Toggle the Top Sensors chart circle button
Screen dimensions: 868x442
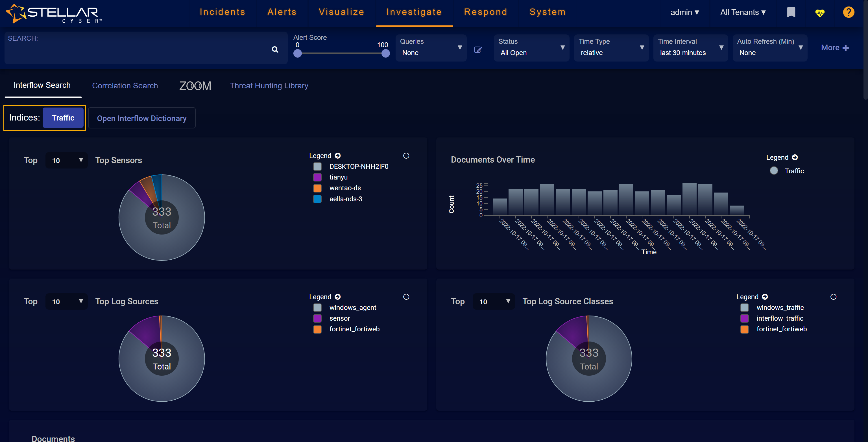tap(406, 156)
